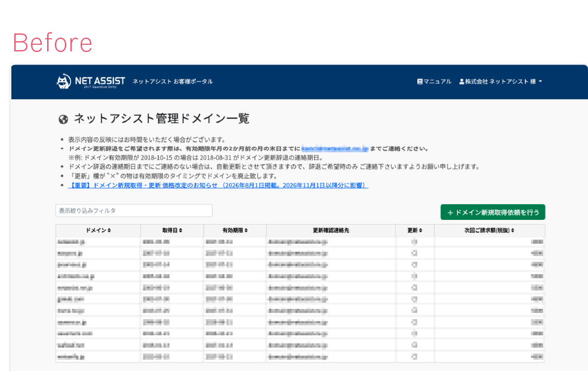Open the マニュアル link
Viewport: 588px width, 371px height.
pos(434,81)
